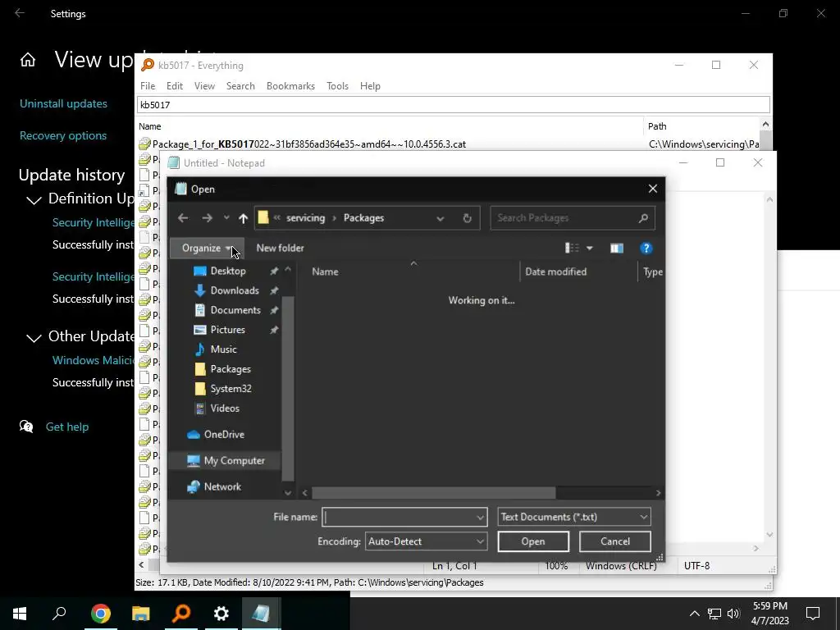Click the Search Packages field

(x=572, y=218)
